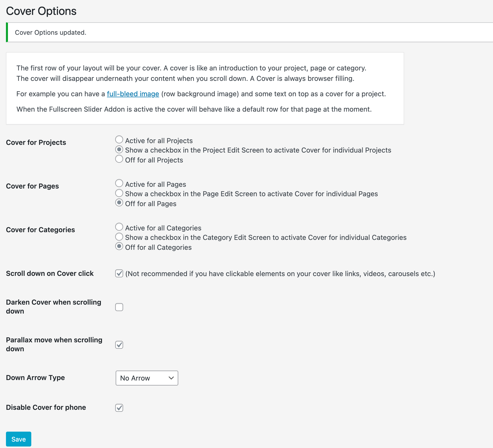493x448 pixels.
Task: Enable Darken Cover when scrolling down
Action: pos(119,307)
